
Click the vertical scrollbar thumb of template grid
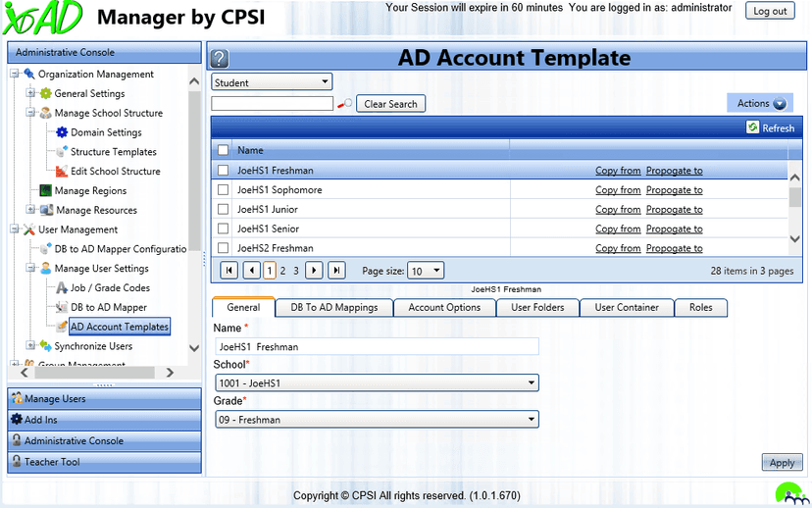click(x=795, y=197)
